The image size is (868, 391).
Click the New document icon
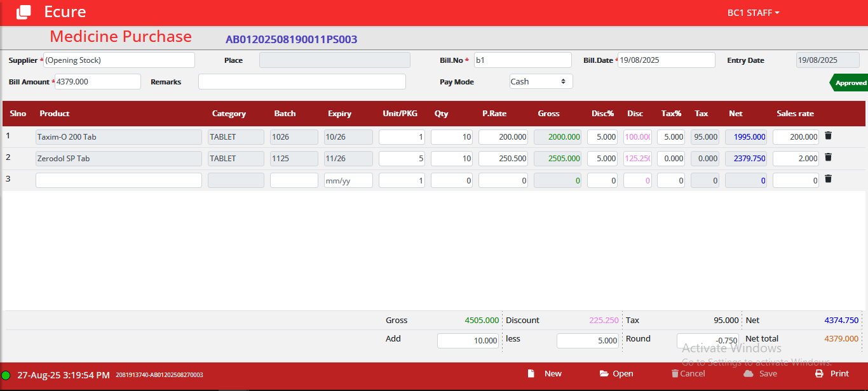[x=531, y=374]
